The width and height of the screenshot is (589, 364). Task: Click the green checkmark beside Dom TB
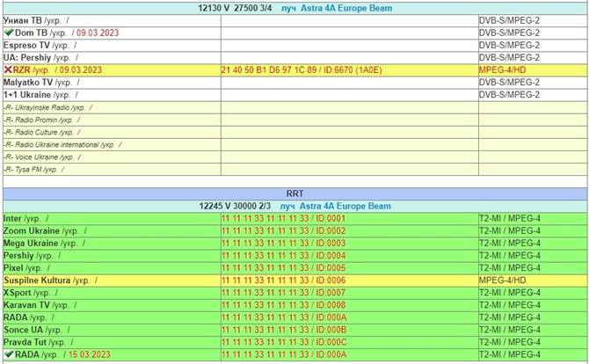(x=9, y=33)
